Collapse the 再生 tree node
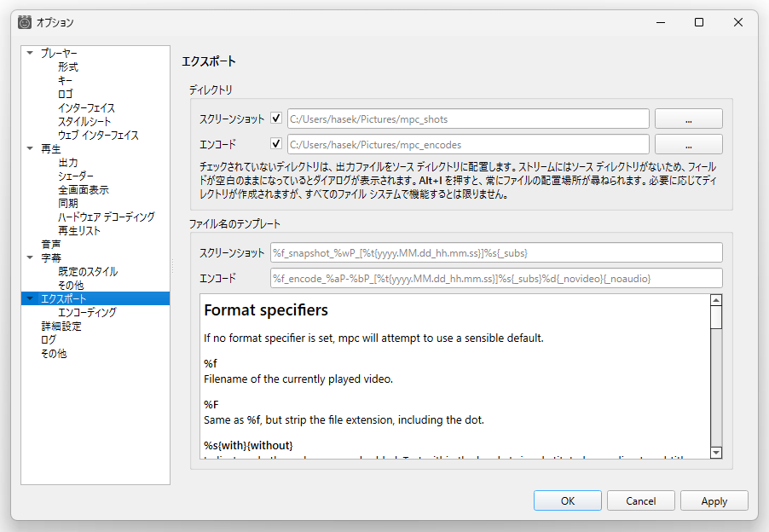 click(30, 148)
